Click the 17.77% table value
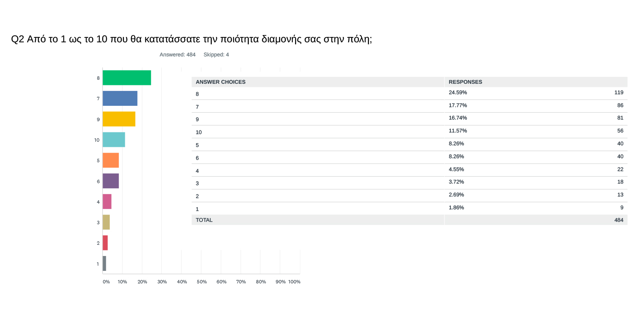This screenshot has height=322, width=644. point(458,105)
